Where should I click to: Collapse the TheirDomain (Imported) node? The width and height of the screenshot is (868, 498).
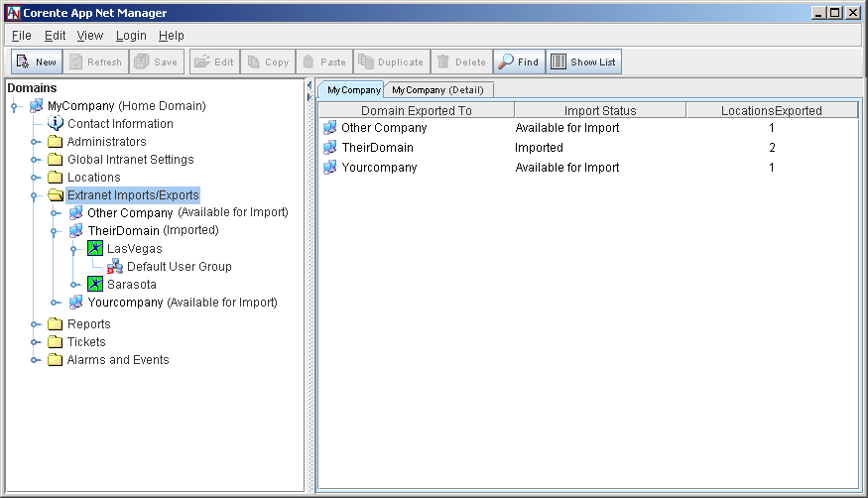tap(55, 231)
